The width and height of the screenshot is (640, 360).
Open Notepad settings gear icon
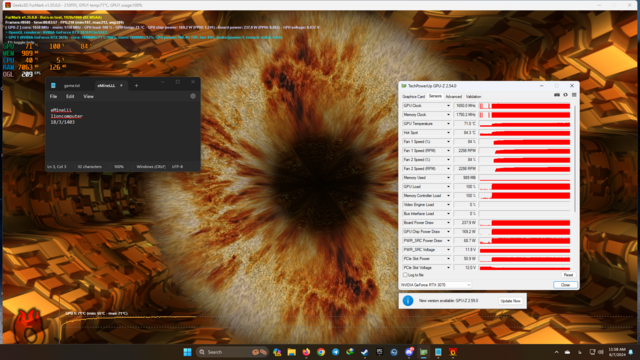point(193,96)
